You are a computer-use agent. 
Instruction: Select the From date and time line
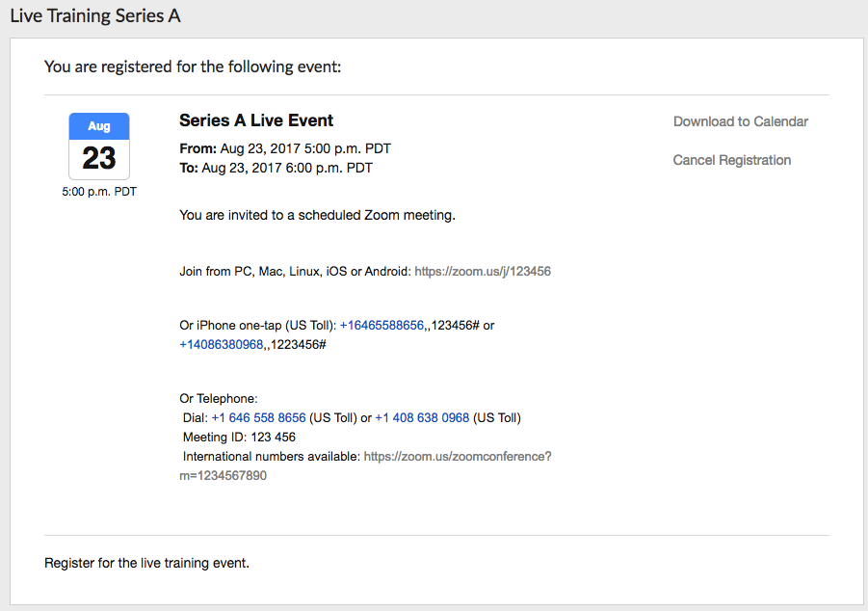[285, 148]
